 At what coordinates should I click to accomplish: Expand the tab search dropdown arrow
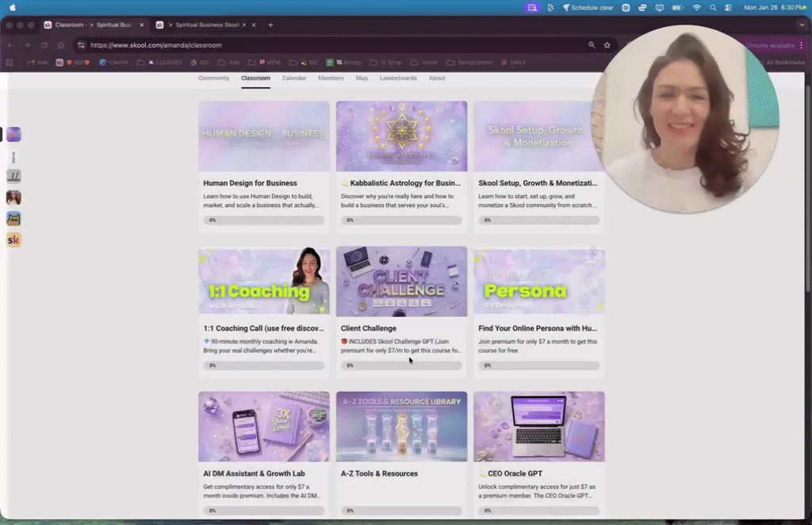[802, 25]
